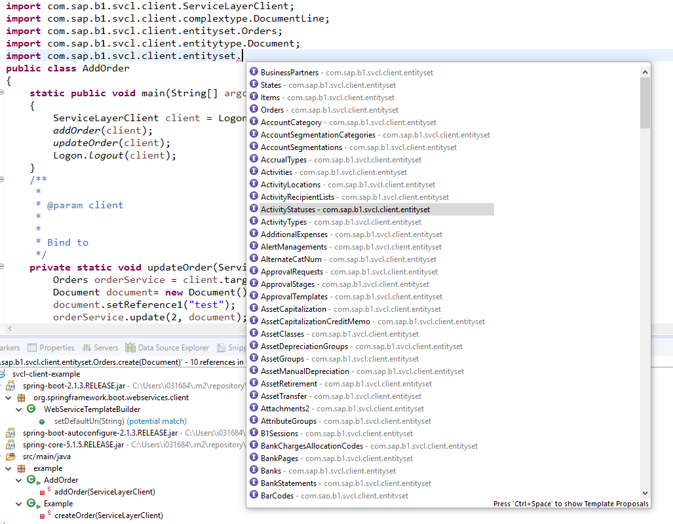
Task: Click interface icon beside AssetCapitalization
Action: 254,308
